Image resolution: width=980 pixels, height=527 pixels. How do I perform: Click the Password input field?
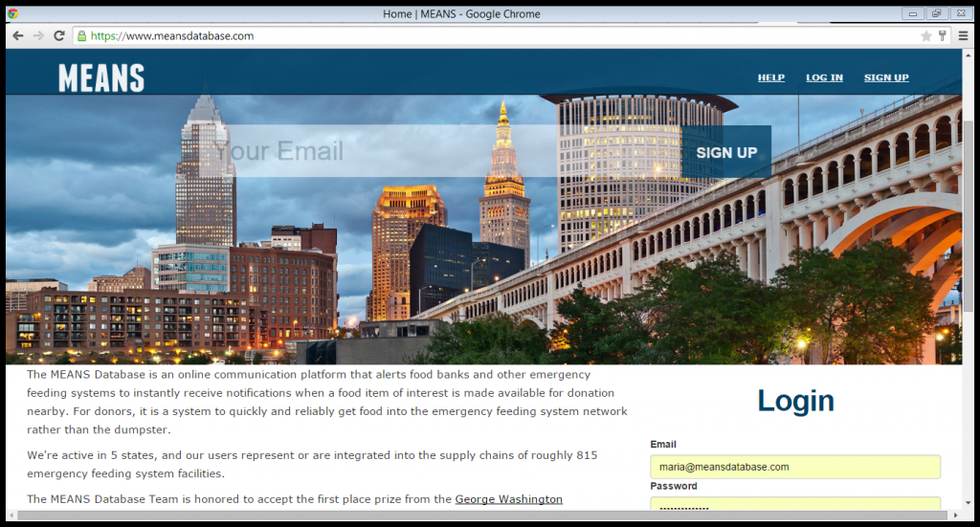(795, 503)
